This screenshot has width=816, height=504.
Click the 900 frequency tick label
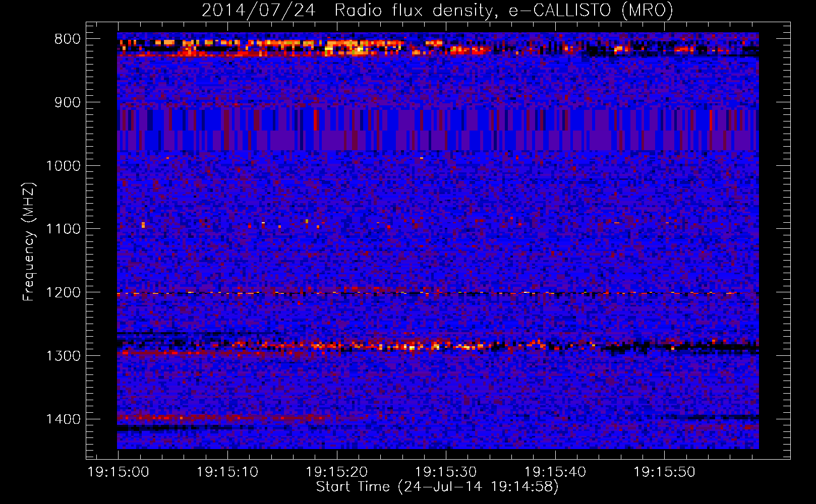pos(68,102)
